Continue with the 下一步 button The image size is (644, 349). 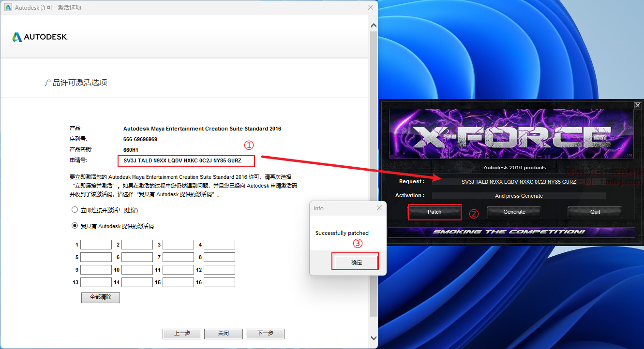coord(265,334)
